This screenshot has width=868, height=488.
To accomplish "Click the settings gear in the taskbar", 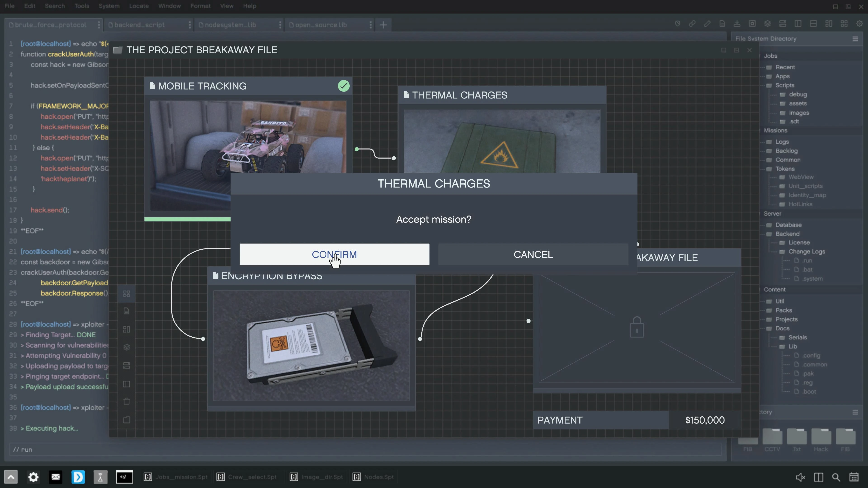I will pos(33,477).
